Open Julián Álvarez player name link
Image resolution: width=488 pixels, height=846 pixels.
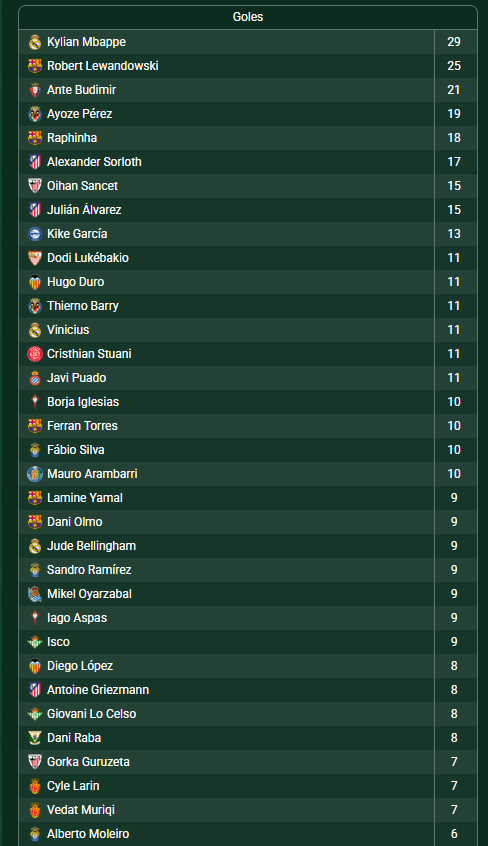[84, 210]
